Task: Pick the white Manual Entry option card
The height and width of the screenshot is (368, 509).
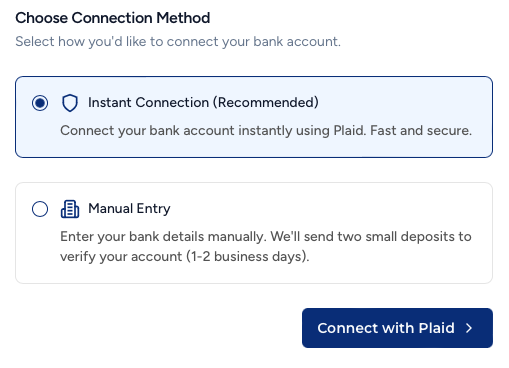Action: coord(254,233)
